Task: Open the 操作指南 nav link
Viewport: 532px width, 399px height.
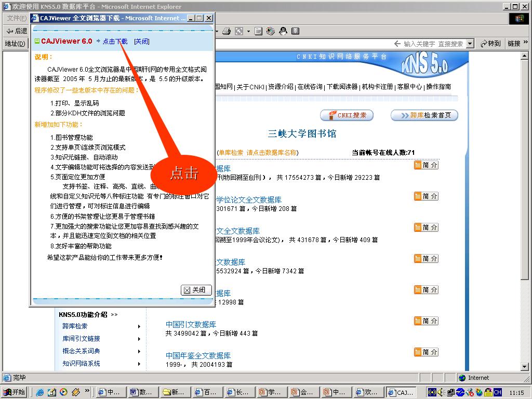Action: (438, 87)
